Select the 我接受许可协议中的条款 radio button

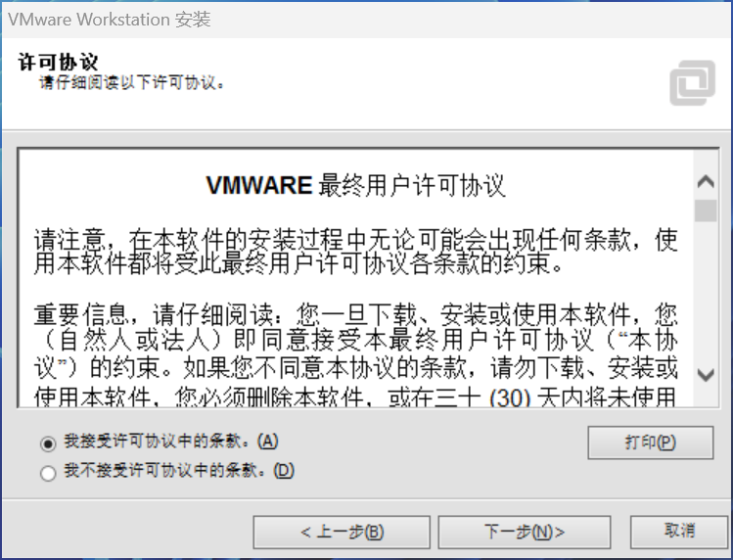(48, 443)
